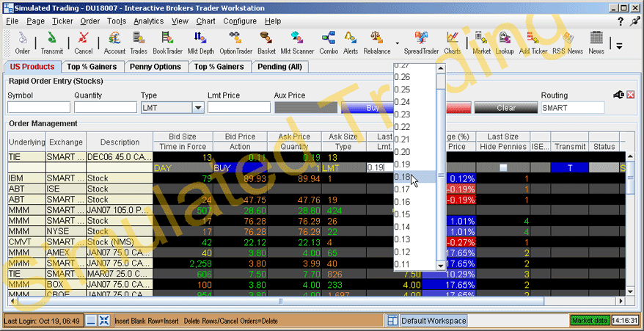Viewport: 644px width, 331px height.
Task: Launch BookTrader from the toolbar
Action: (x=167, y=43)
